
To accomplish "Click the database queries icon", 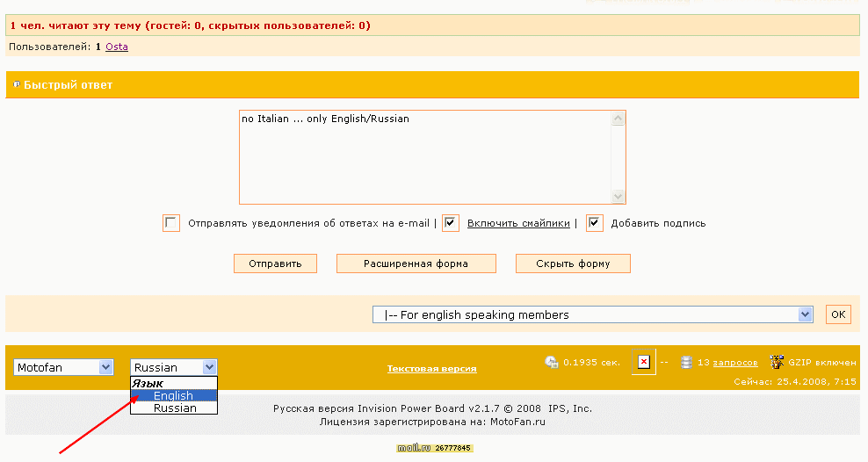I will [686, 362].
